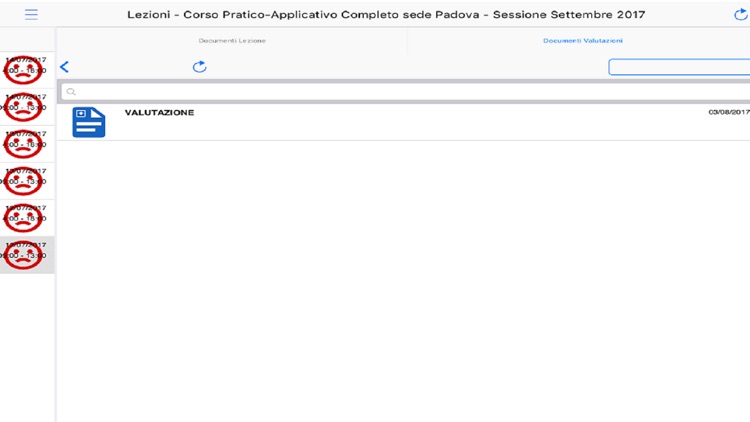
Task: Select the highlighted last lesson in the sidebar
Action: coord(24,255)
